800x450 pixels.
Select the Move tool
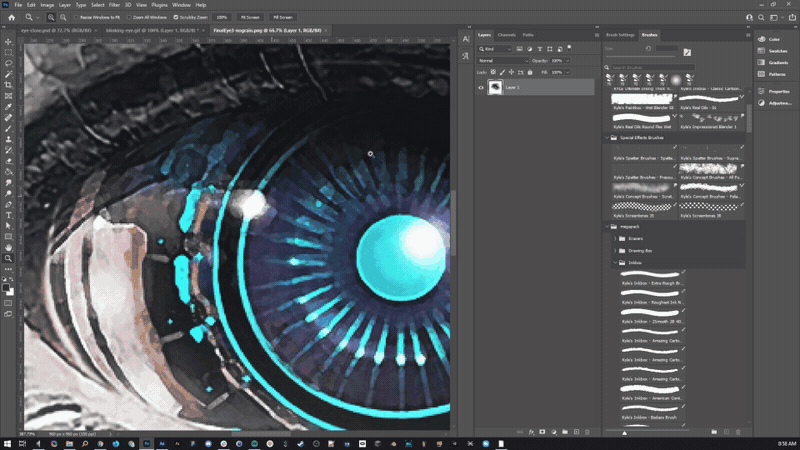point(8,42)
